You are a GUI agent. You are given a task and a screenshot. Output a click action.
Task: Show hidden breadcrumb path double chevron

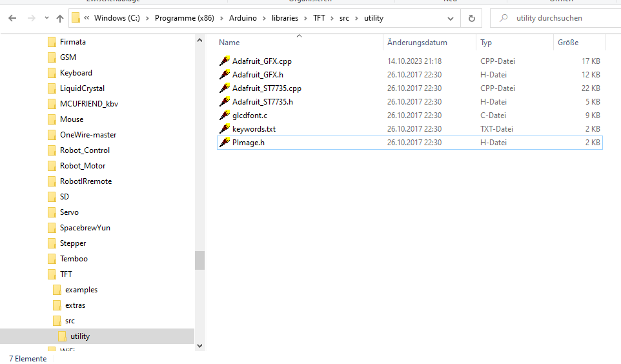pyautogui.click(x=87, y=18)
